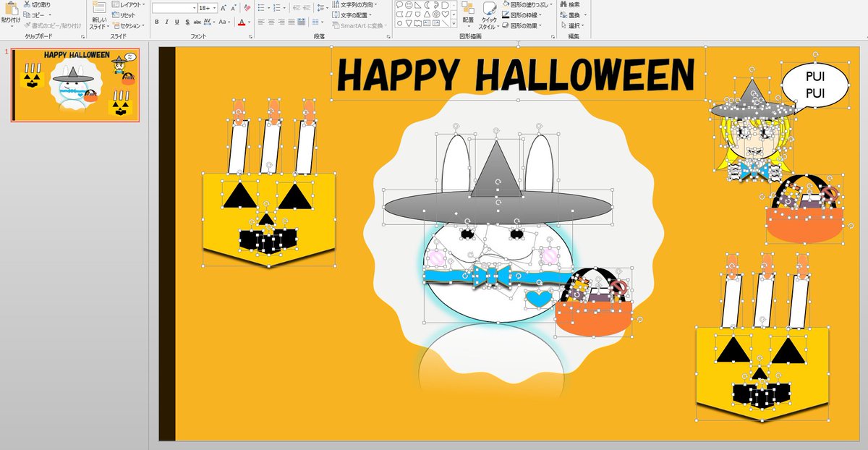Screen dimensions: 868x450
Task: Decrease font size with small A
Action: click(234, 8)
